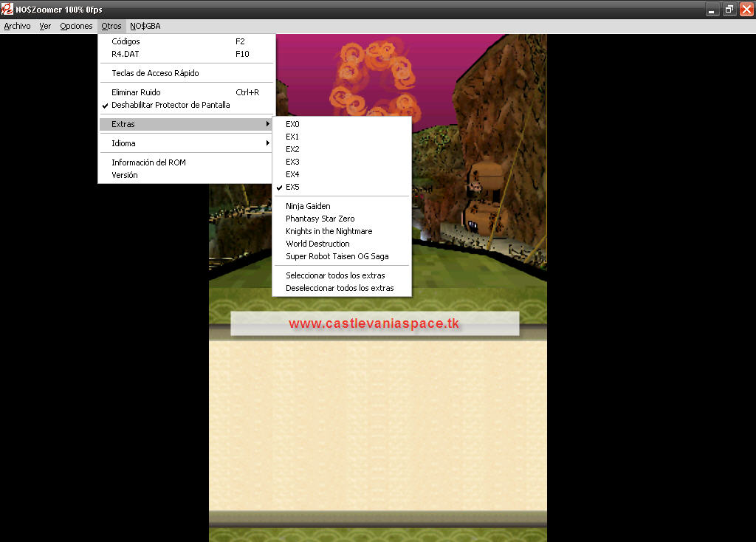Toggle World Destruction extra
Viewport: 756px width, 542px height.
point(342,244)
